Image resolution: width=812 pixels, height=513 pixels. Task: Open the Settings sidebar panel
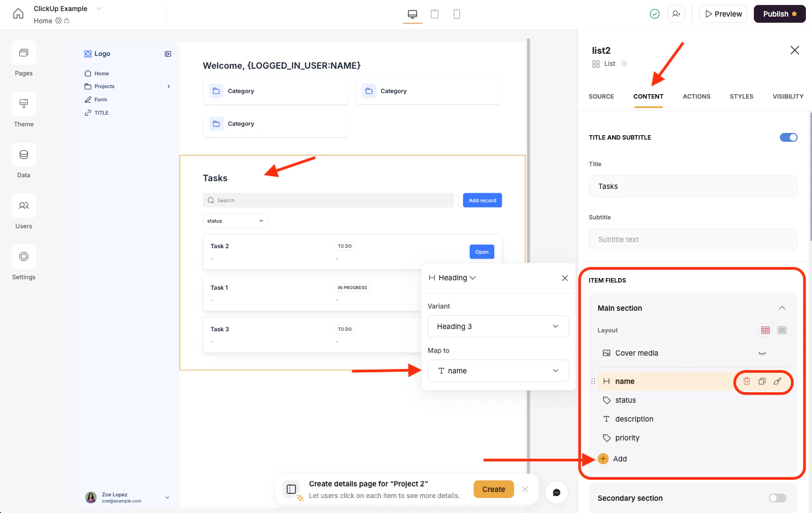pyautogui.click(x=24, y=256)
